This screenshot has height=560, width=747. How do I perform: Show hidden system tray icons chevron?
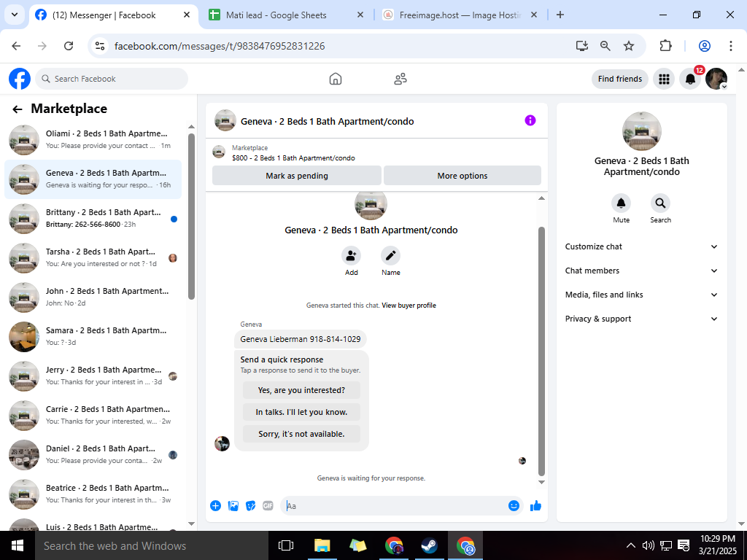[630, 545]
